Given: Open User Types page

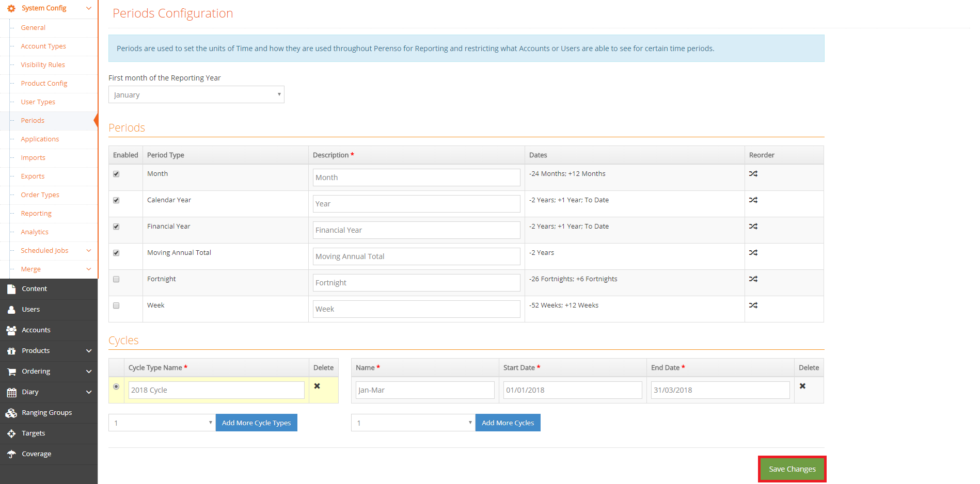Looking at the screenshot, I should point(38,102).
